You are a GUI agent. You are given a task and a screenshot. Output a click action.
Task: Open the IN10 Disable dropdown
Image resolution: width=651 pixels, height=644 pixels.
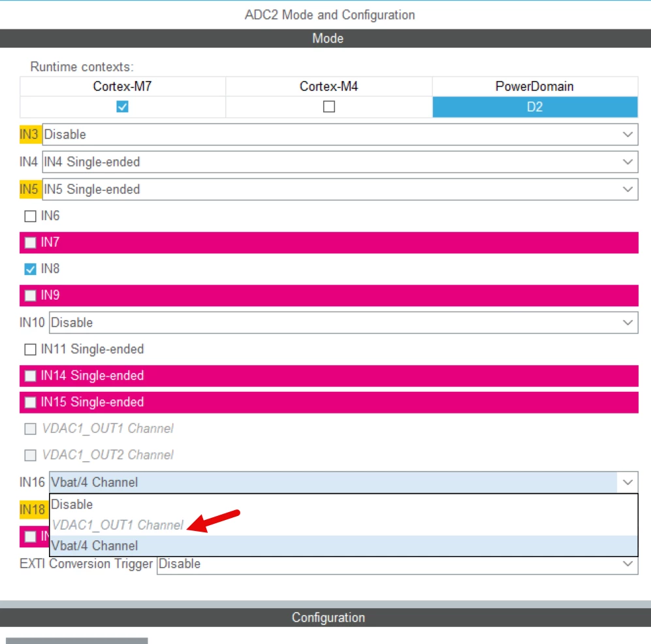pyautogui.click(x=343, y=323)
